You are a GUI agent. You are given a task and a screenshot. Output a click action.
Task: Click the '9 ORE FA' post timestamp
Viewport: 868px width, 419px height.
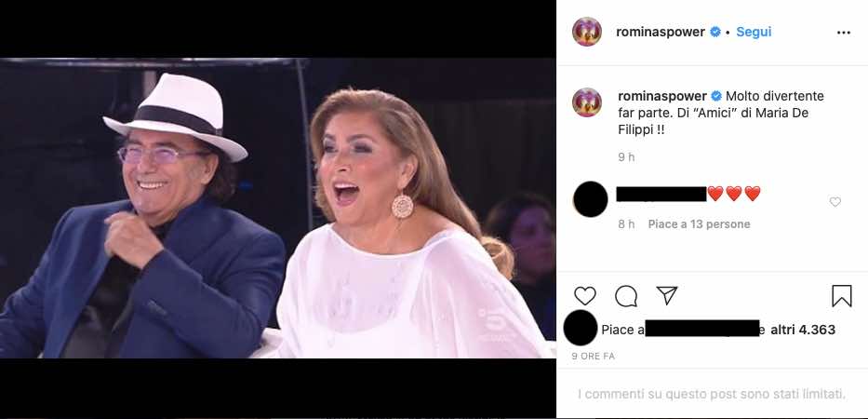click(593, 357)
